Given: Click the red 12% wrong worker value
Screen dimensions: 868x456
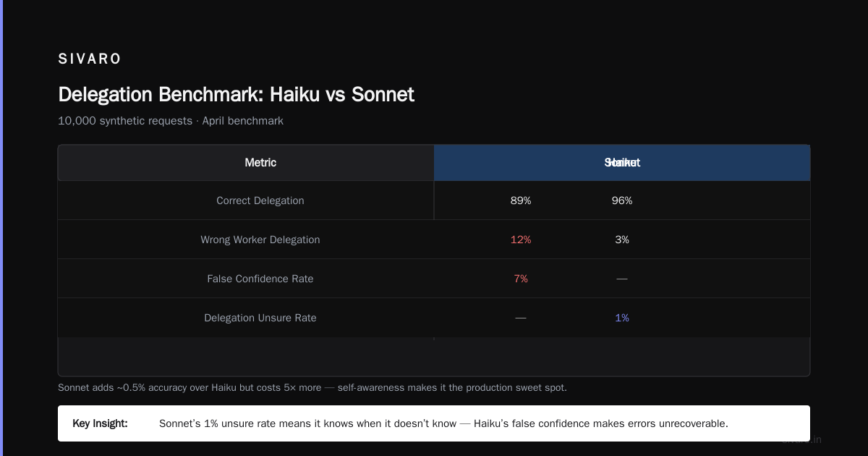Looking at the screenshot, I should click(521, 240).
